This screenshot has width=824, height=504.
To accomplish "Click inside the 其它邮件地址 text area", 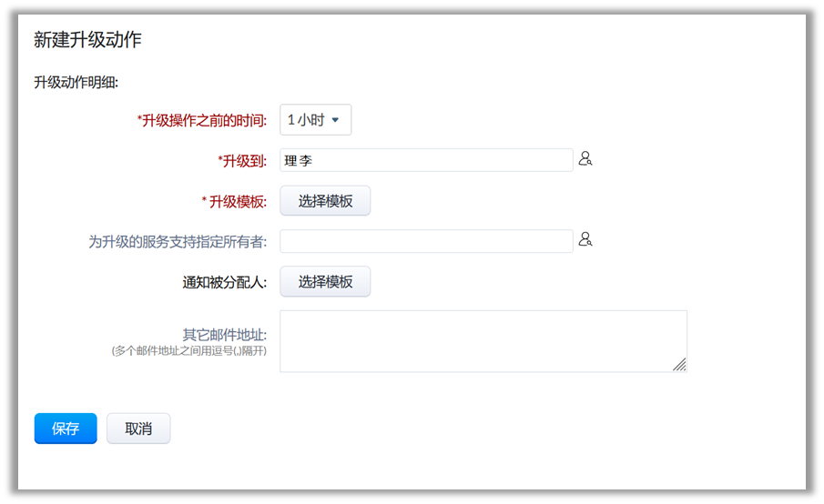I will (483, 340).
